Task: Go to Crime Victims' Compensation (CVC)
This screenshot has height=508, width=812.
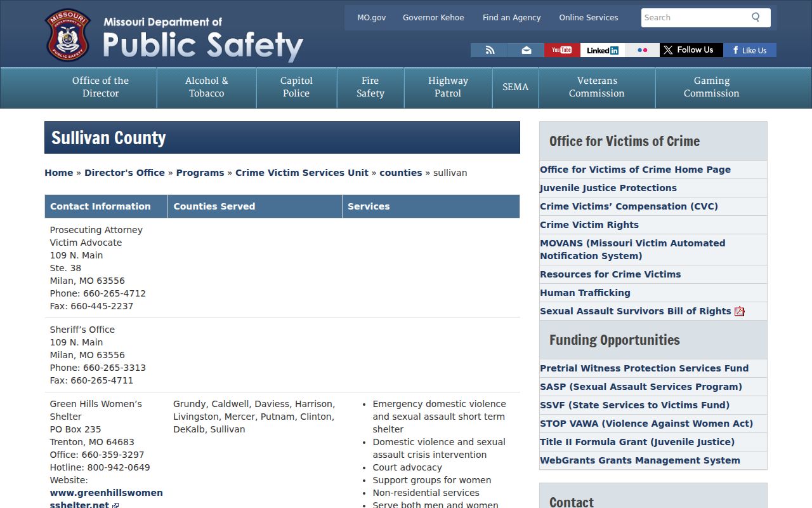Action: [629, 206]
